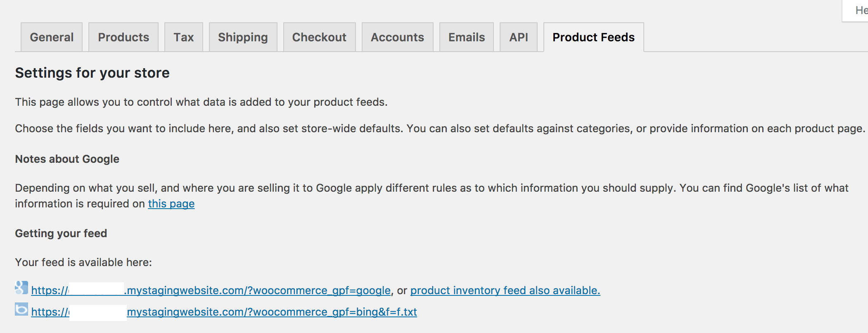
Task: Click the "Settings for your store" heading
Action: point(92,73)
